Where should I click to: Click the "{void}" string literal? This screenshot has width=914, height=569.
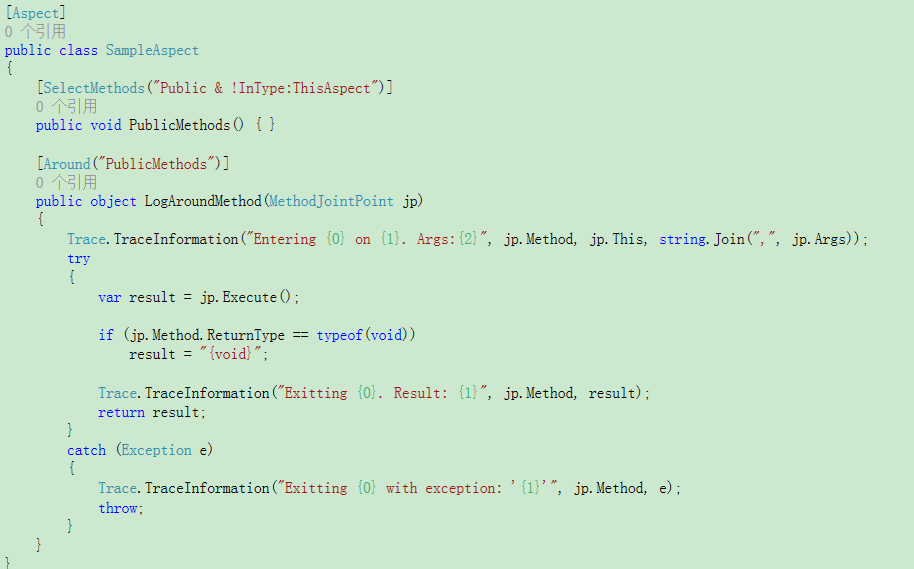[231, 353]
